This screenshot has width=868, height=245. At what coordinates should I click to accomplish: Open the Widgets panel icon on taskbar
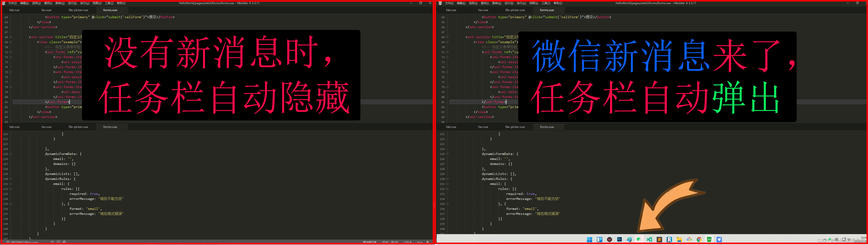point(600,240)
